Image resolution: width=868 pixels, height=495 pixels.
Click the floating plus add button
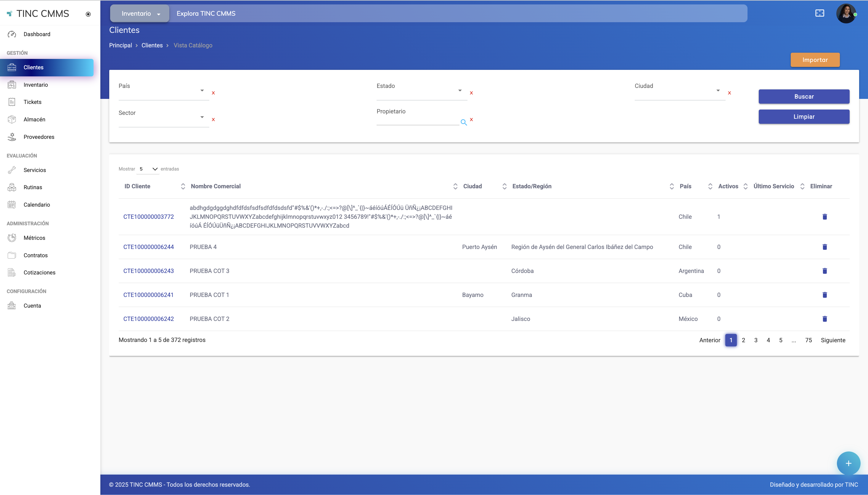point(848,463)
